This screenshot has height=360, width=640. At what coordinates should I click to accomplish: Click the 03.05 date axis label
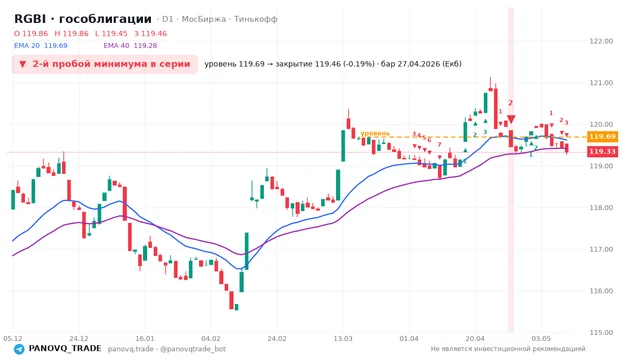click(x=541, y=338)
